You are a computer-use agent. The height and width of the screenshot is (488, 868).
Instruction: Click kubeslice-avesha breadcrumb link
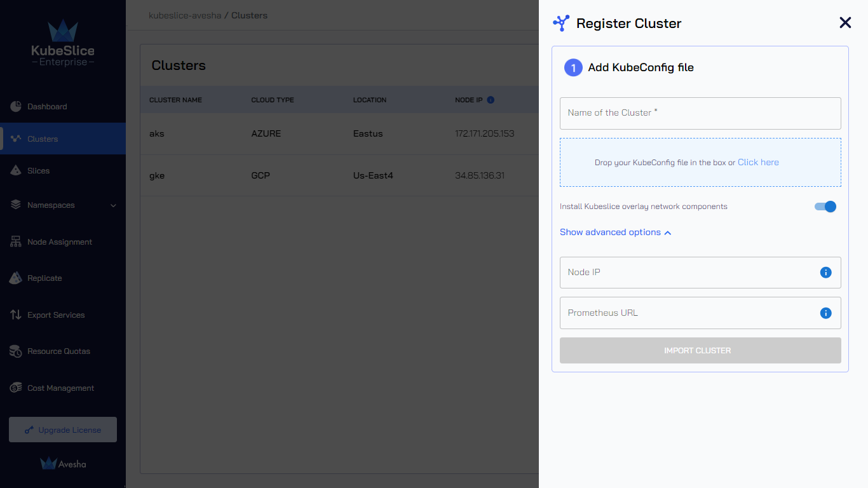[185, 15]
